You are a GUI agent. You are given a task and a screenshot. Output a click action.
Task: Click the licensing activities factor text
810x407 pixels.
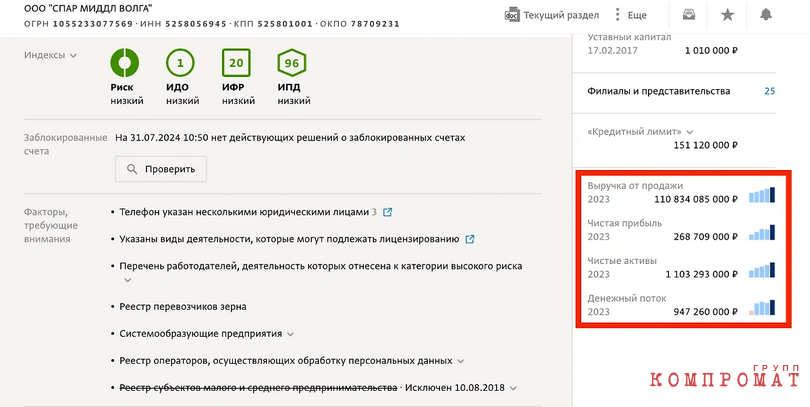click(289, 240)
